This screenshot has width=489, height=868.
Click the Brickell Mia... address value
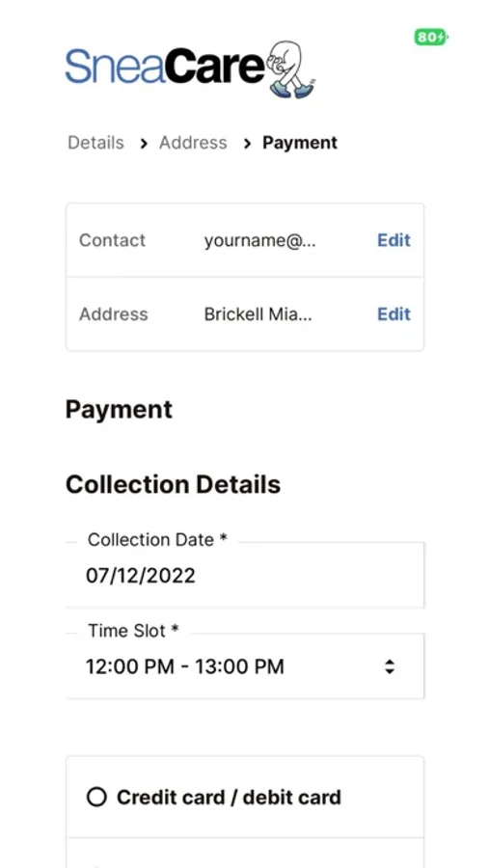(258, 314)
